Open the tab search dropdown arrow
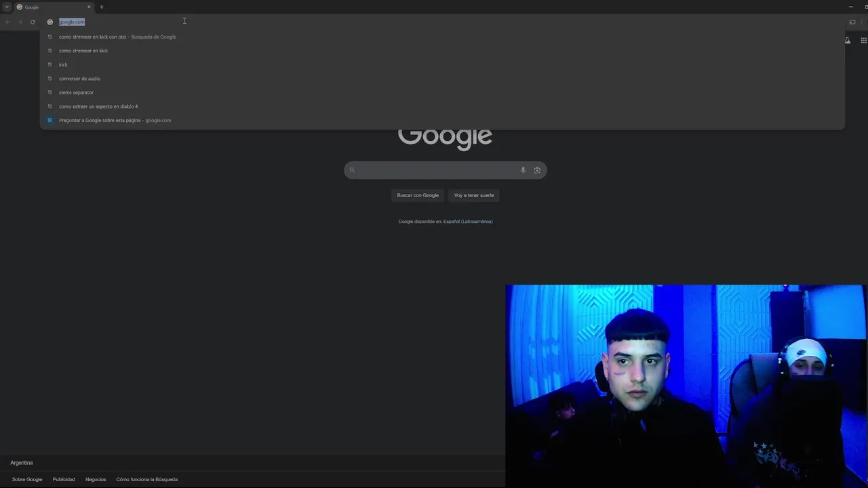This screenshot has width=868, height=488. click(7, 7)
